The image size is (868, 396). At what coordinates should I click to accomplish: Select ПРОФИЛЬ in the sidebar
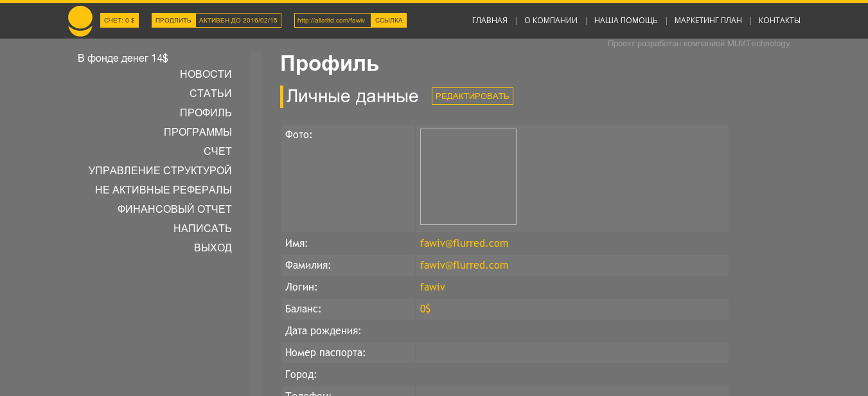click(x=206, y=113)
